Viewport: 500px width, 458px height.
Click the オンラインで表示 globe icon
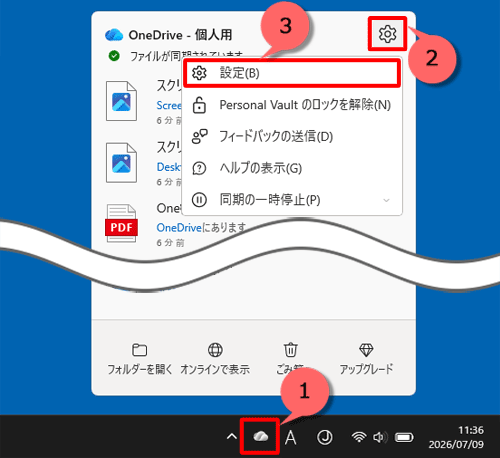tap(215, 350)
